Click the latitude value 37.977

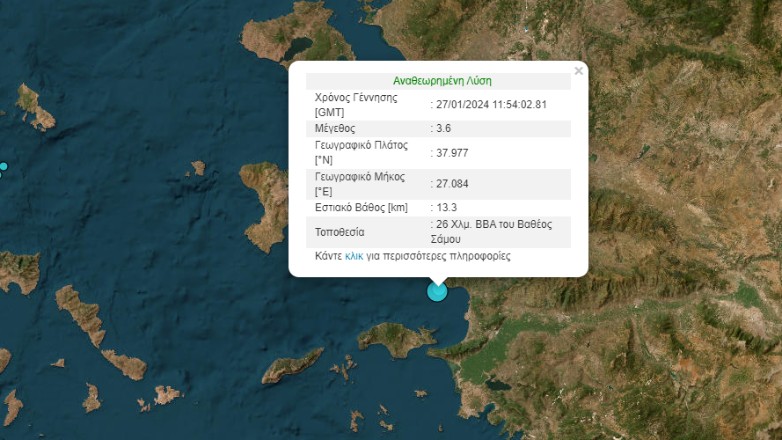(452, 153)
